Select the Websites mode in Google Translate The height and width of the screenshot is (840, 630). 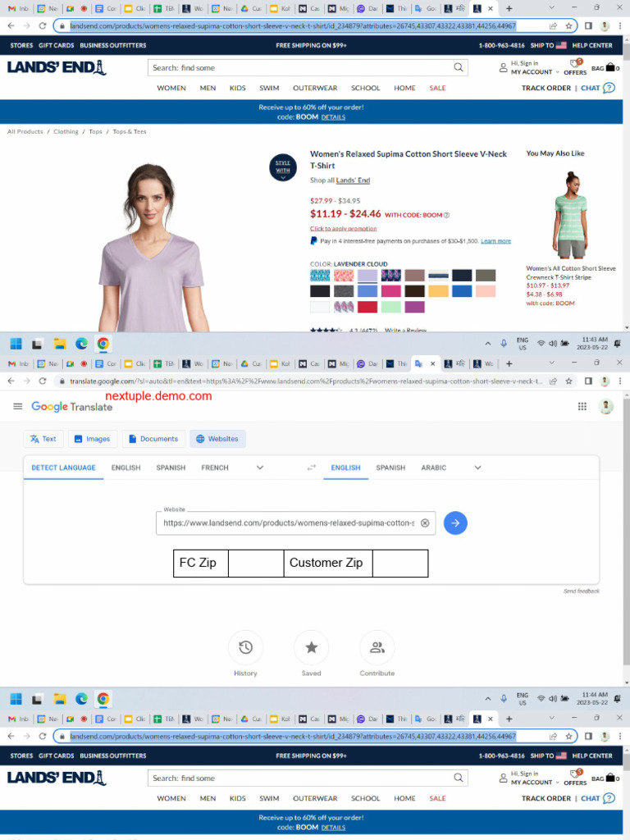(217, 439)
